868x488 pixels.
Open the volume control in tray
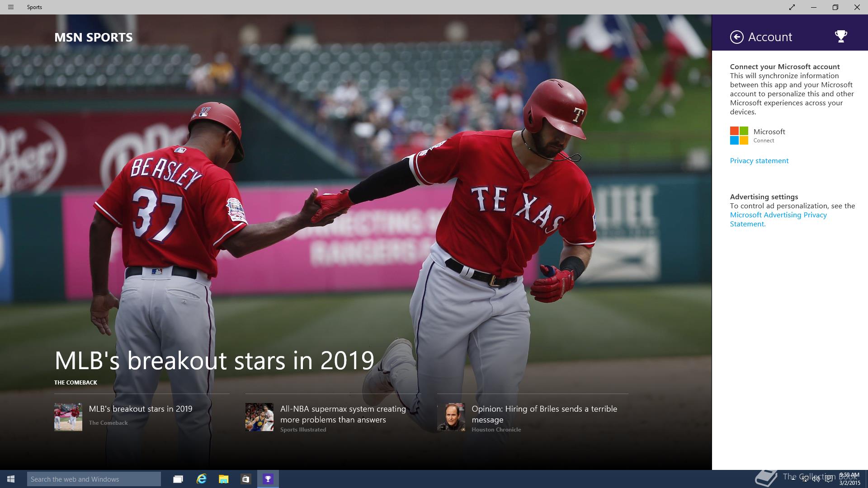(x=816, y=479)
